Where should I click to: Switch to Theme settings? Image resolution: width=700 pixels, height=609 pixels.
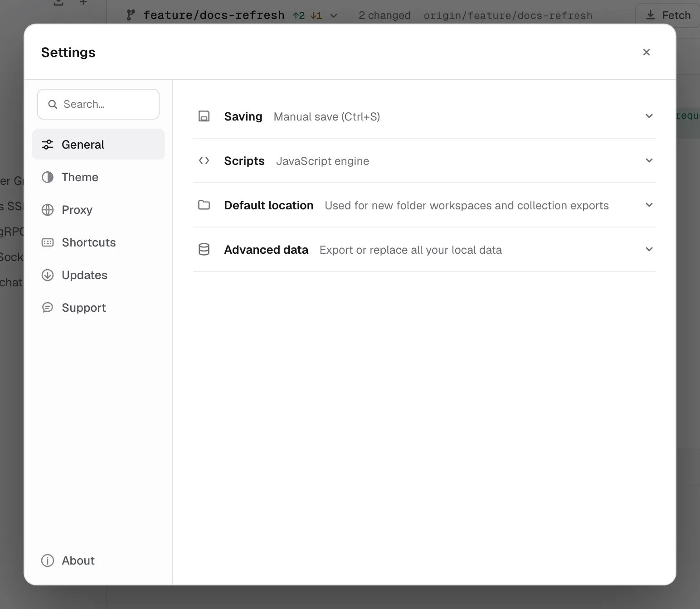98,177
